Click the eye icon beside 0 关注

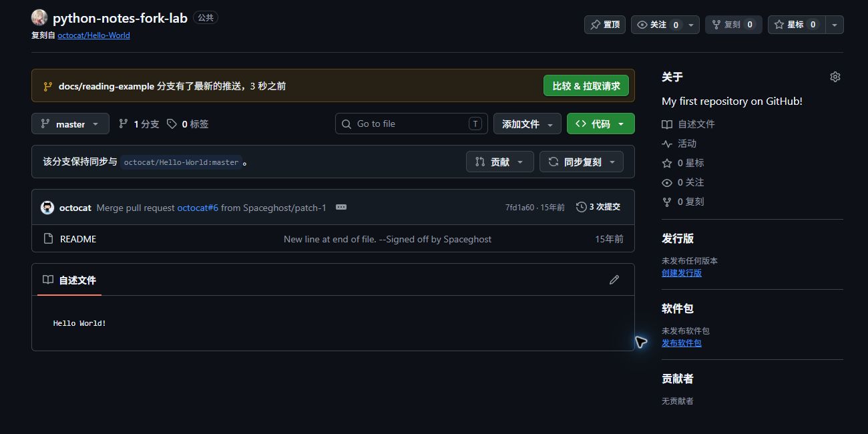pos(666,182)
